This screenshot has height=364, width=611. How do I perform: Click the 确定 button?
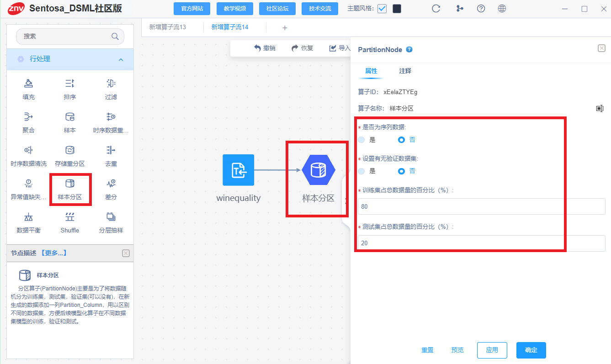coord(531,350)
